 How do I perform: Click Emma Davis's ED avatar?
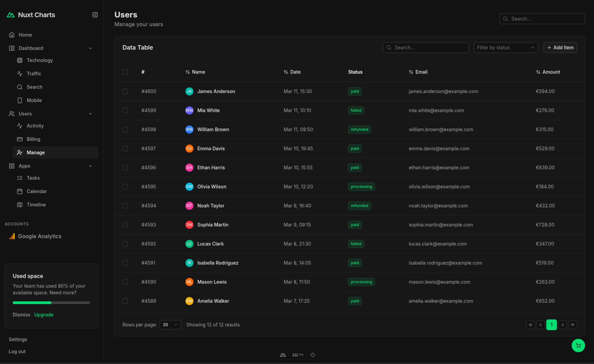(x=189, y=148)
